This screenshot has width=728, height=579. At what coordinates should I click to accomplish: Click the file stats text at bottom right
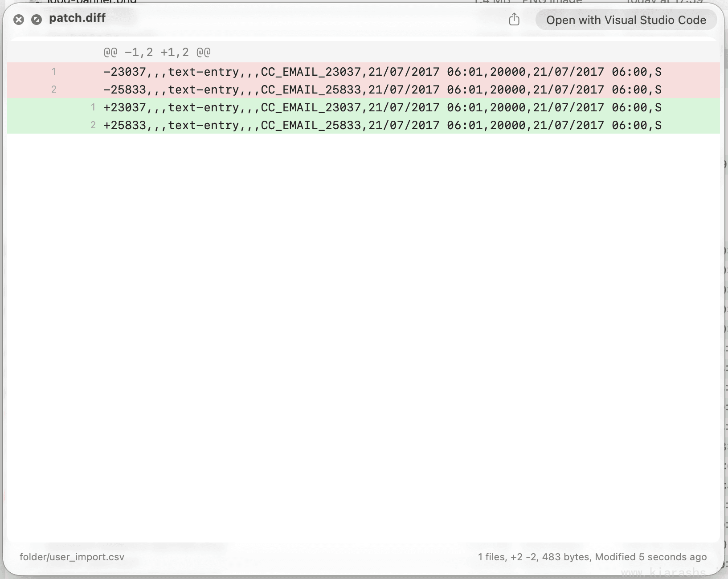click(x=593, y=557)
